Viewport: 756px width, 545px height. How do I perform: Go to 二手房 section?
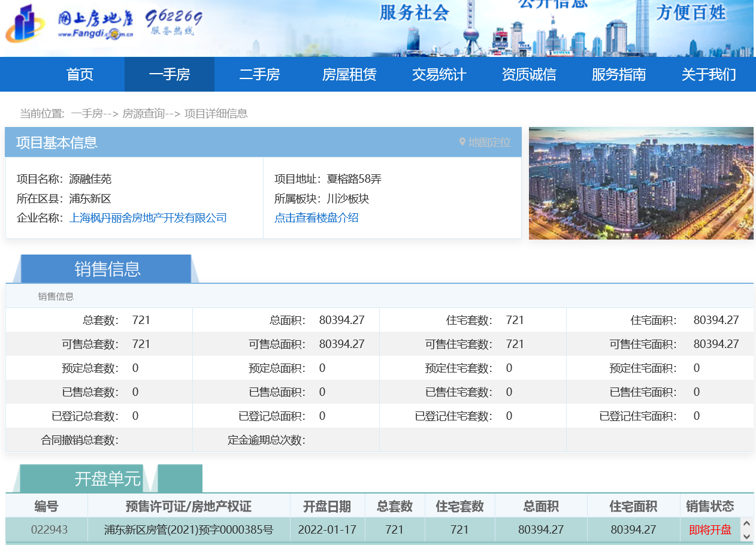tap(259, 75)
